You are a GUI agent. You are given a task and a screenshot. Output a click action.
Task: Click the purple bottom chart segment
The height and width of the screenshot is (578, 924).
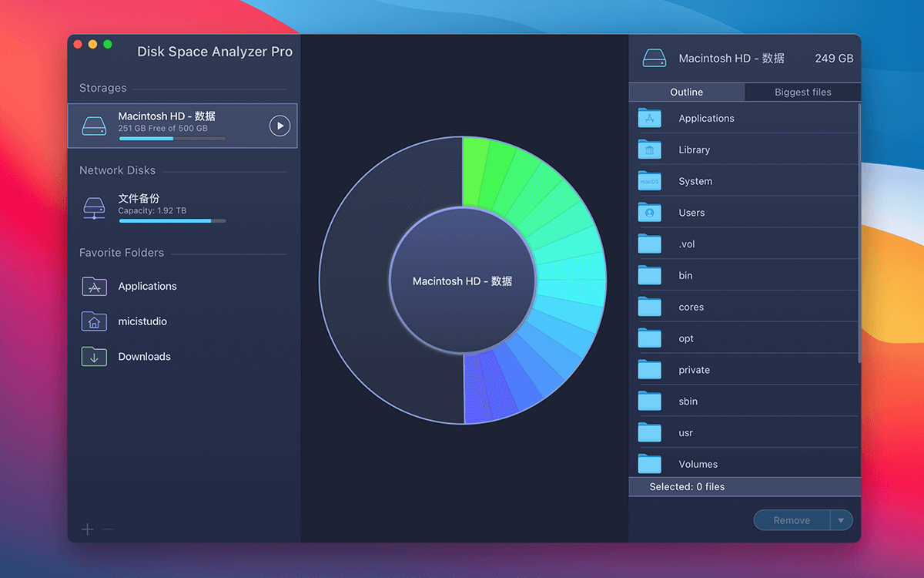pyautogui.click(x=474, y=388)
